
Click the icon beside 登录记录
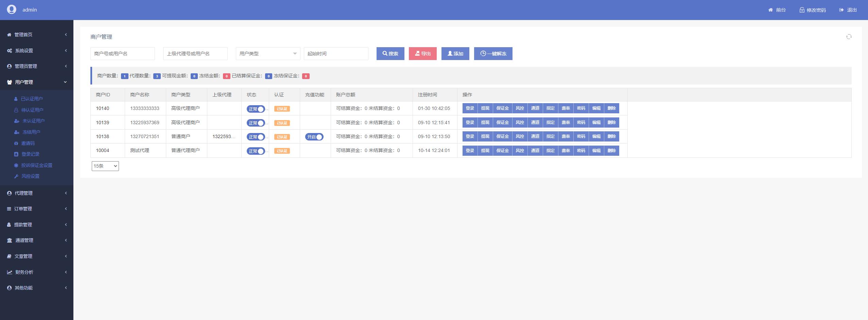click(x=16, y=154)
